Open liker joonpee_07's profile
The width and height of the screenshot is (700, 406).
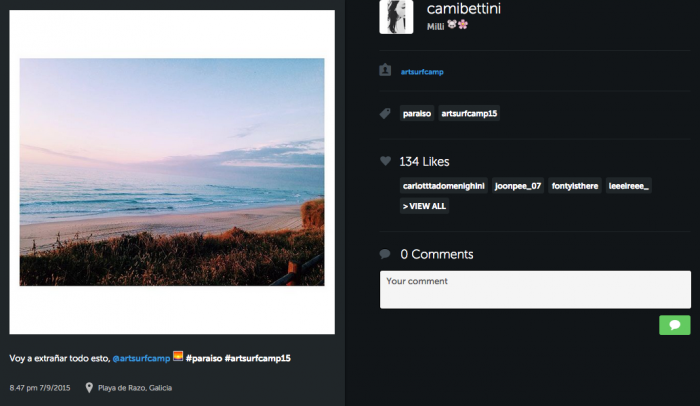(518, 185)
